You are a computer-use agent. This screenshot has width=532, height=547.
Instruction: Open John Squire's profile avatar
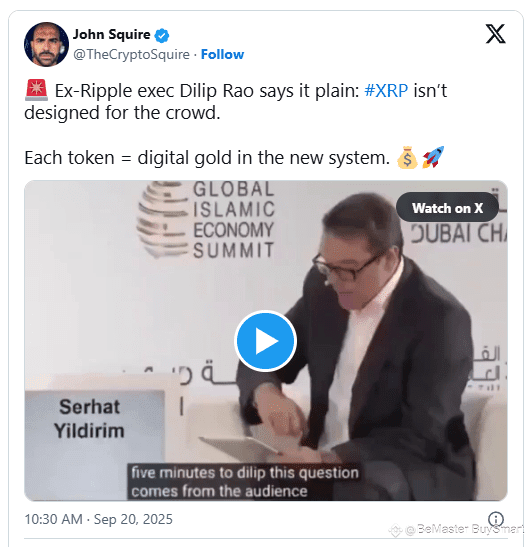click(46, 44)
